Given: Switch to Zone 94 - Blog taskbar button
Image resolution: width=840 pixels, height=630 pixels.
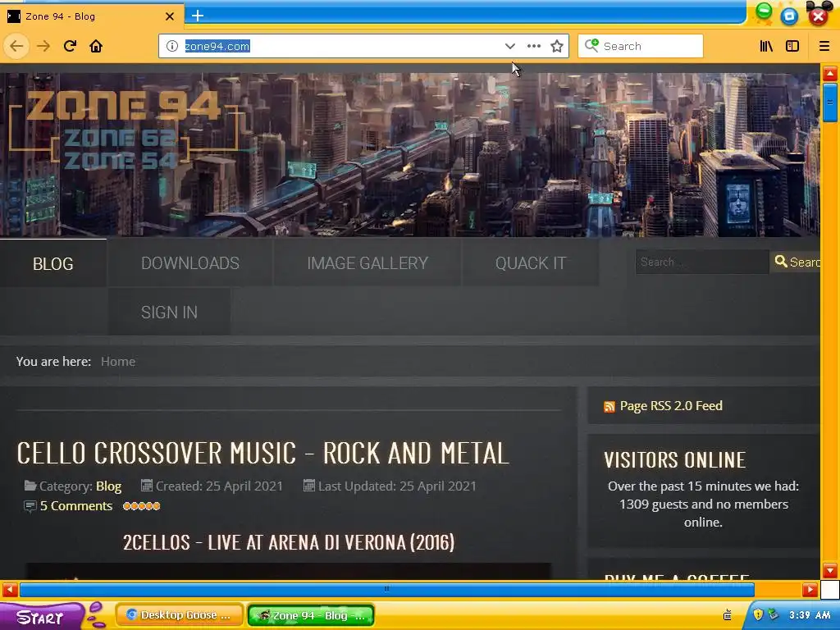Looking at the screenshot, I should (311, 615).
